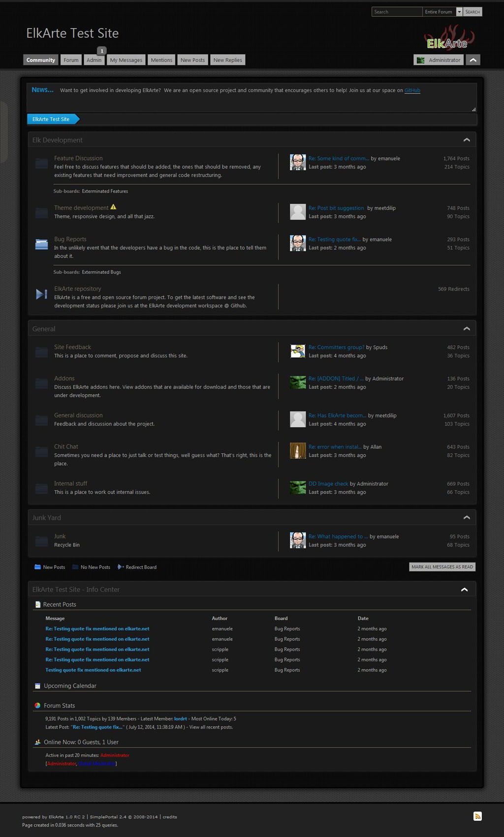Click the Online Now people icon
This screenshot has height=837, width=504.
(37, 742)
